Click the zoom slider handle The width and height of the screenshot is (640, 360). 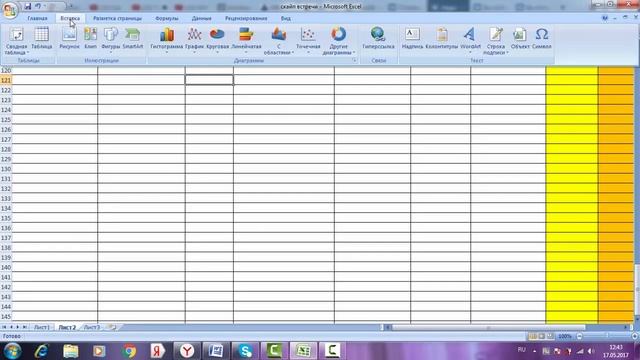pyautogui.click(x=607, y=336)
